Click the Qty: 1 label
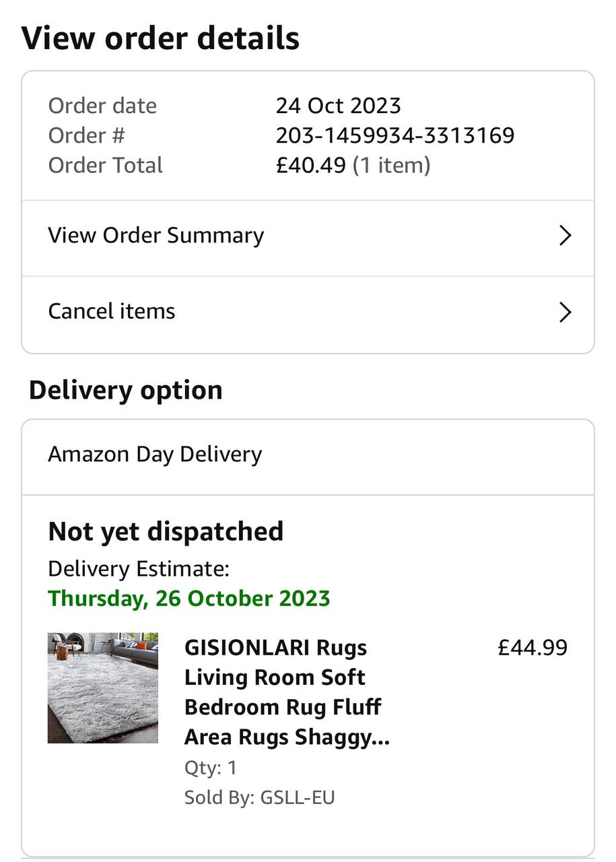Image resolution: width=616 pixels, height=862 pixels. click(210, 768)
